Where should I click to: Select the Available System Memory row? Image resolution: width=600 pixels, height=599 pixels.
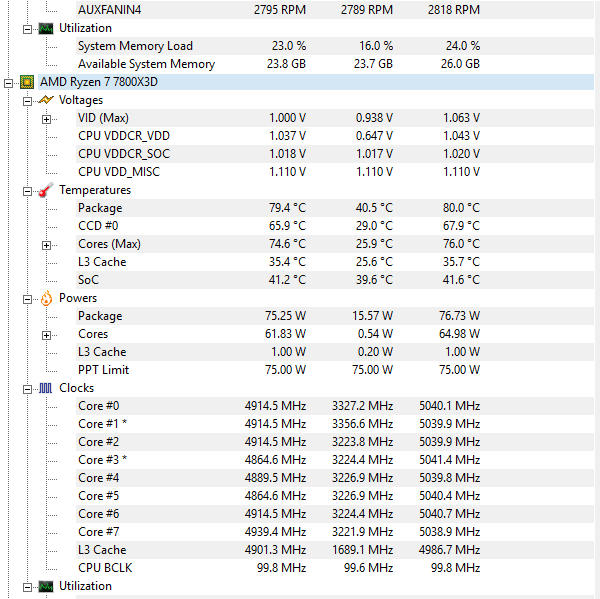tap(335, 64)
